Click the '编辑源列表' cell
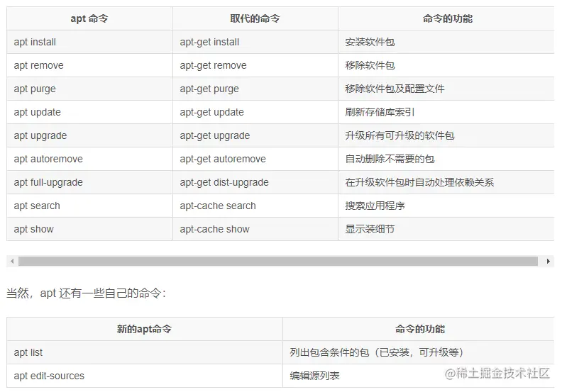Viewport: 562px width, 392px height. pos(419,376)
